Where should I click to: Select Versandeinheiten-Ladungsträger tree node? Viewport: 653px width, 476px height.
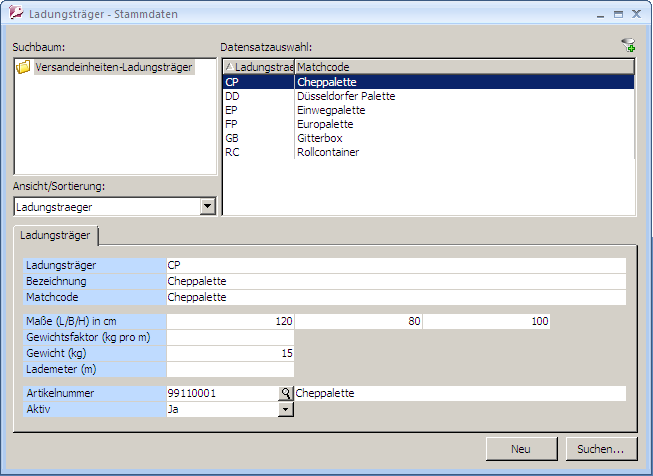(x=113, y=67)
